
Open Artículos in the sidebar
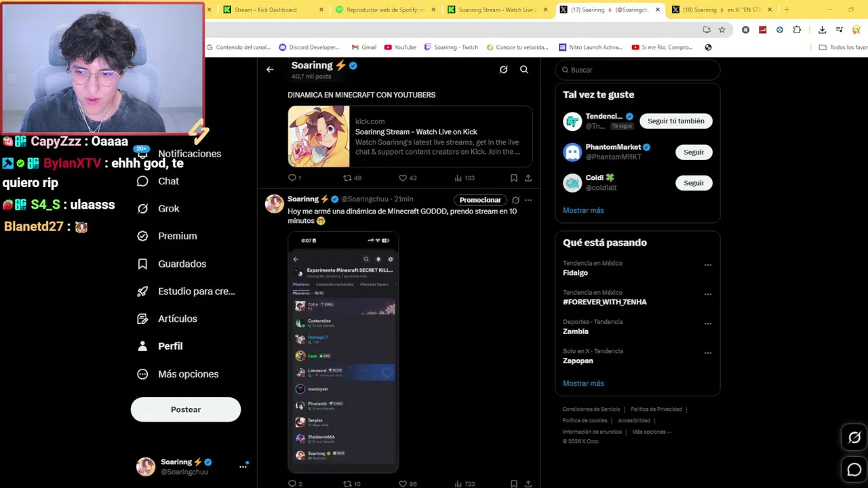167,319
